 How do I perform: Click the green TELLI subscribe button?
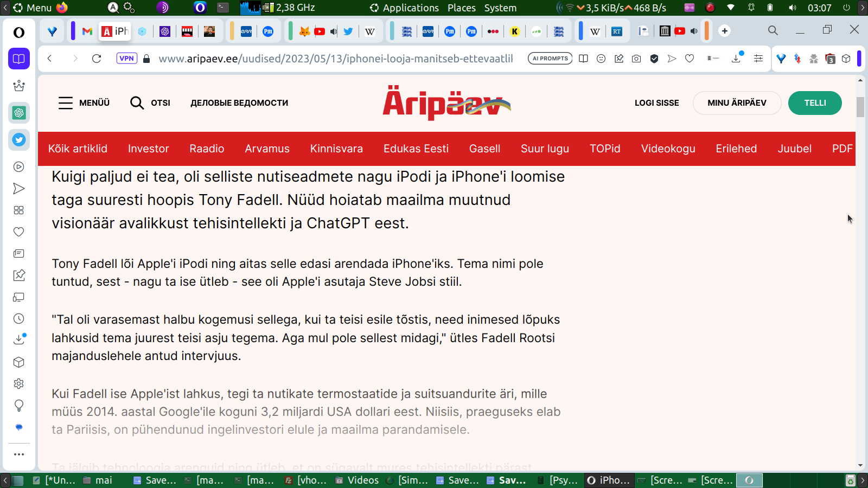pyautogui.click(x=815, y=103)
